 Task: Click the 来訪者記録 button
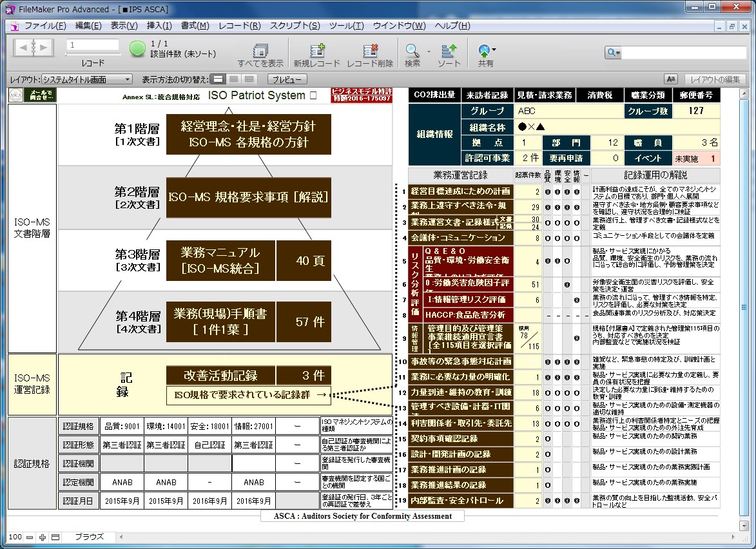(x=487, y=95)
